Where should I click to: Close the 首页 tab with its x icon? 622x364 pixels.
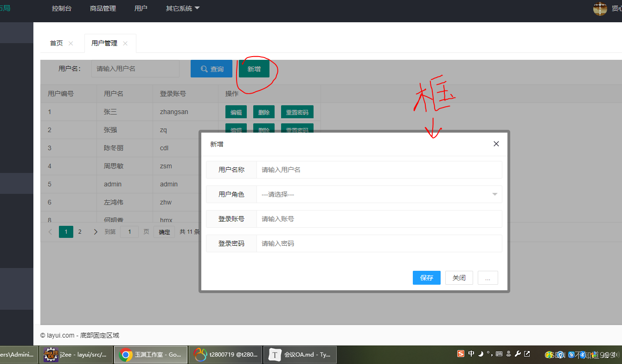coord(71,43)
